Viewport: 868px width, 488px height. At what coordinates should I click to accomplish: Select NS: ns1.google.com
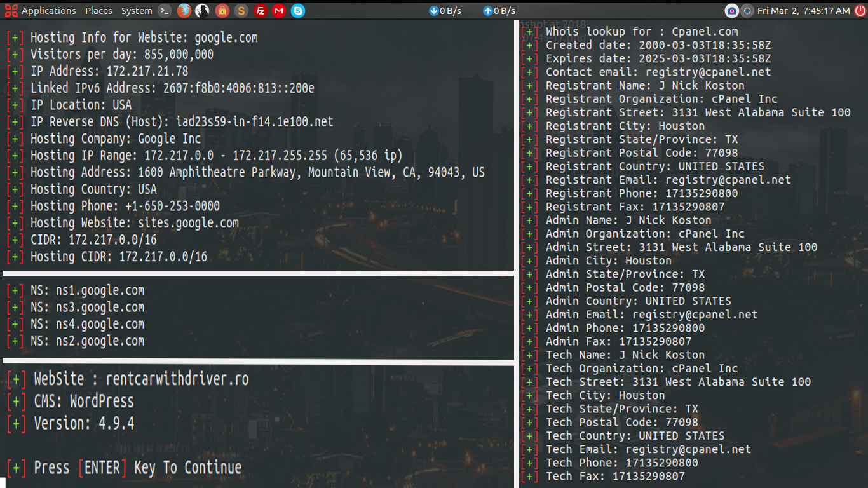(x=76, y=290)
